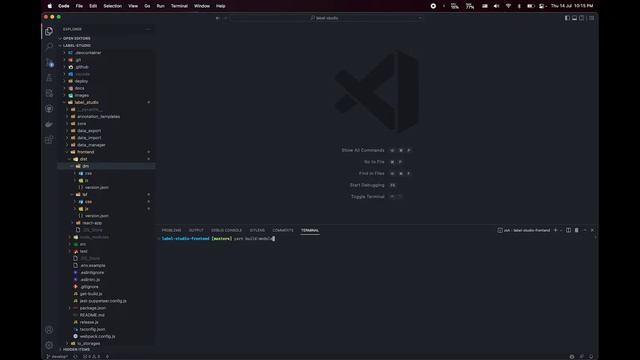Image resolution: width=640 pixels, height=360 pixels.
Task: Toggle the secondary side bar layout icon
Action: click(x=582, y=18)
